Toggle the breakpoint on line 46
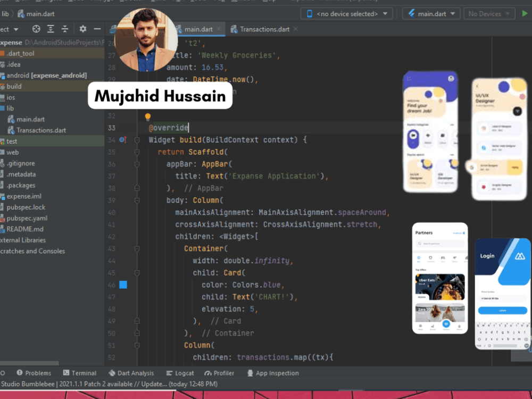This screenshot has height=399, width=532. pos(123,285)
